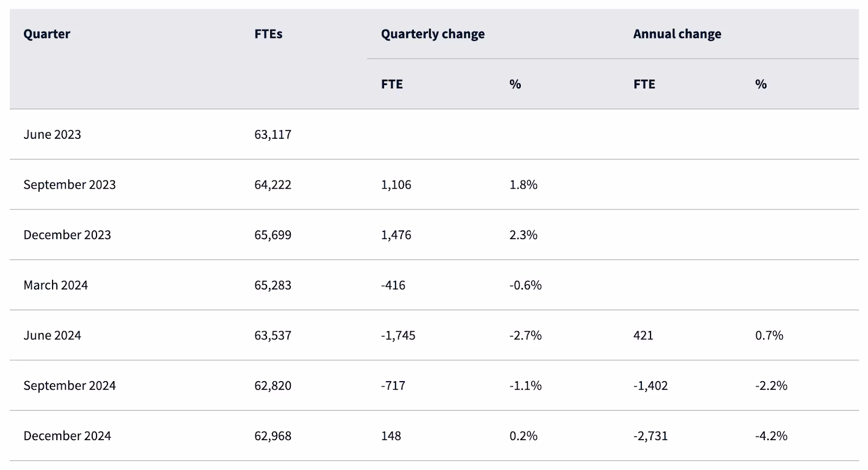Click the March 2024 quarter cell
868x470 pixels.
[x=55, y=285]
